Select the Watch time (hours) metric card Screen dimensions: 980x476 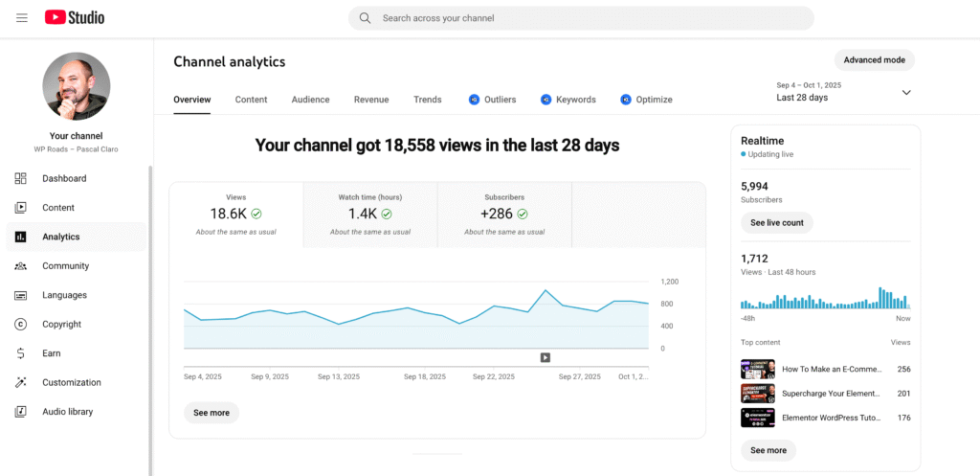(x=370, y=214)
